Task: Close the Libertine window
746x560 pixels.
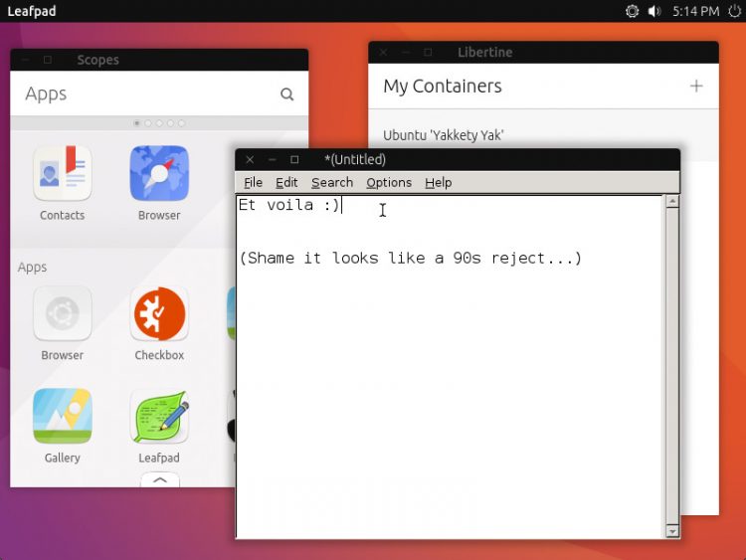Action: pyautogui.click(x=383, y=53)
